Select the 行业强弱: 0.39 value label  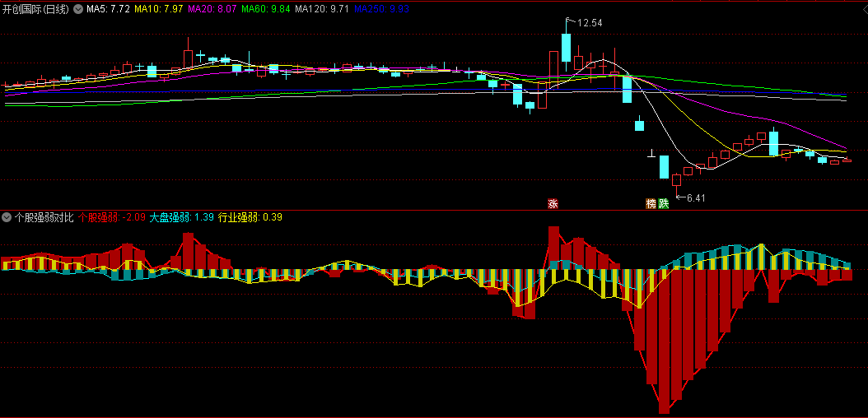(x=250, y=217)
